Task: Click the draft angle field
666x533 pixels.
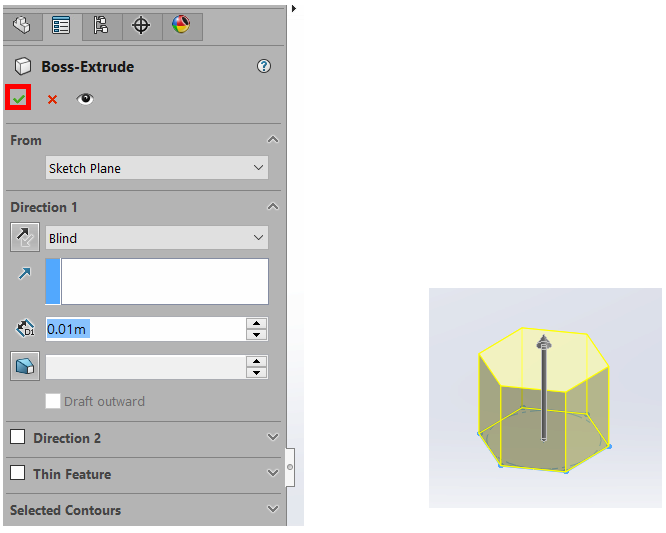Action: click(146, 367)
